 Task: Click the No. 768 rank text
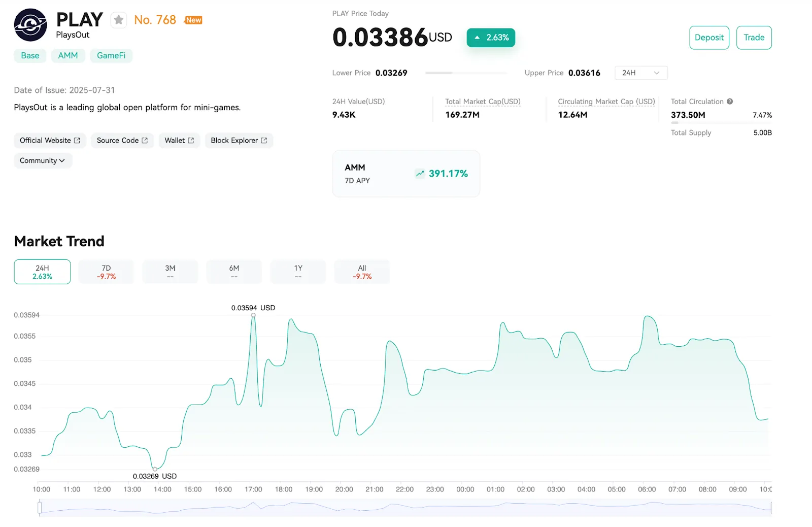click(x=155, y=20)
